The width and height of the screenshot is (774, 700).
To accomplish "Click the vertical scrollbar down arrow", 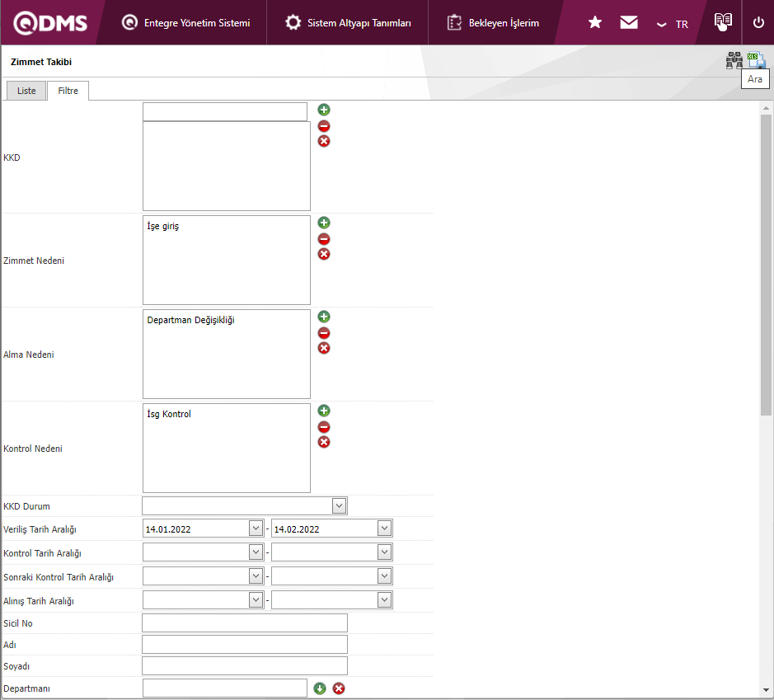I will [x=766, y=690].
